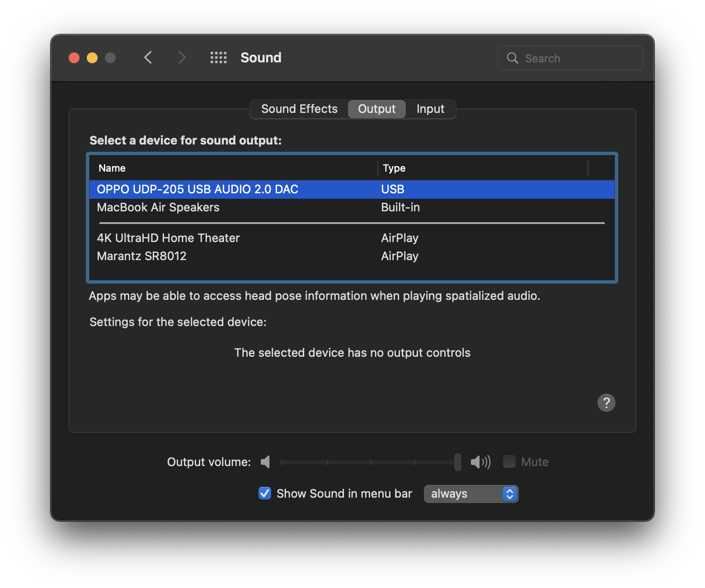Click the back navigation arrow
This screenshot has height=588, width=705.
coord(148,58)
